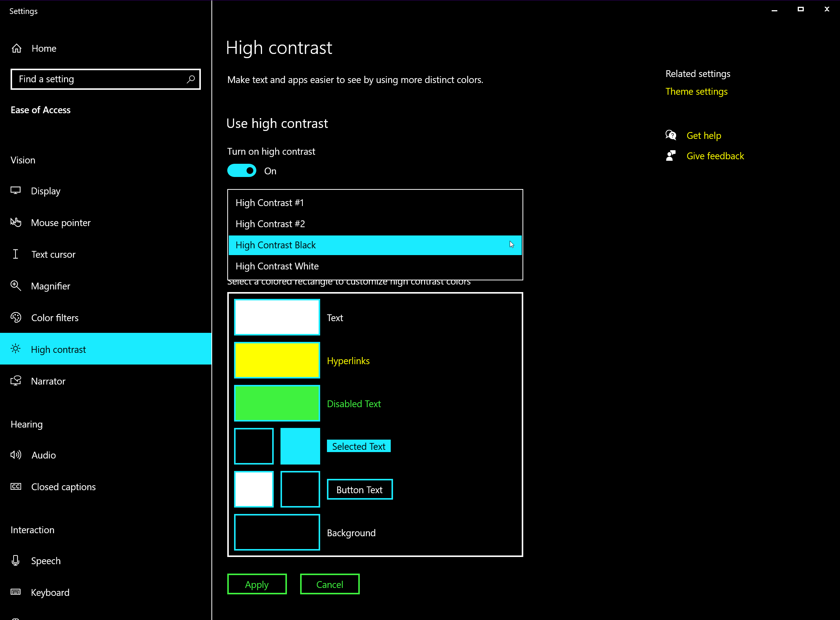Click the search magnifier in Find a setting
The width and height of the screenshot is (840, 620).
[191, 79]
